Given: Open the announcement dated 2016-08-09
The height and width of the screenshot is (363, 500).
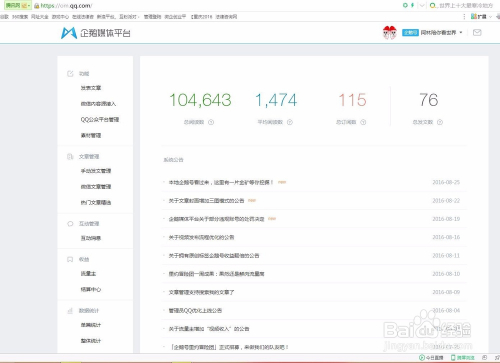Looking at the screenshot, I should pyautogui.click(x=201, y=292).
